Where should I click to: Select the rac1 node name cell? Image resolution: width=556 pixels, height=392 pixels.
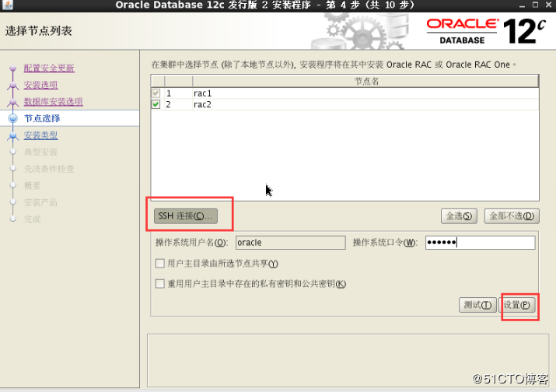[365, 93]
